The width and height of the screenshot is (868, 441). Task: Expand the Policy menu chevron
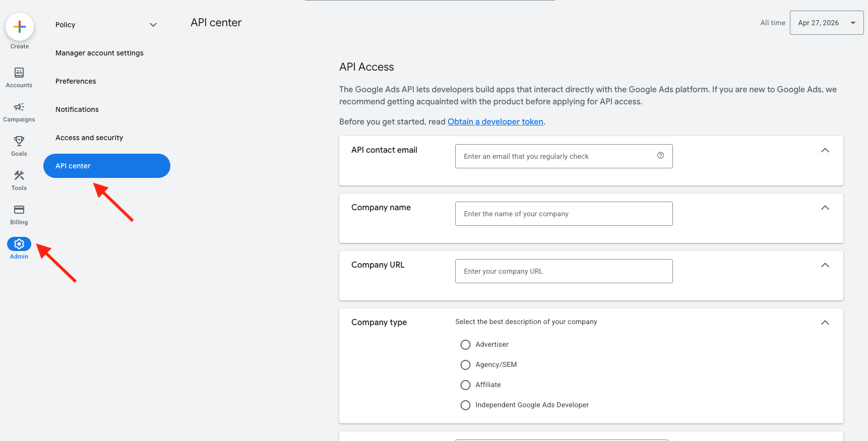(x=153, y=25)
